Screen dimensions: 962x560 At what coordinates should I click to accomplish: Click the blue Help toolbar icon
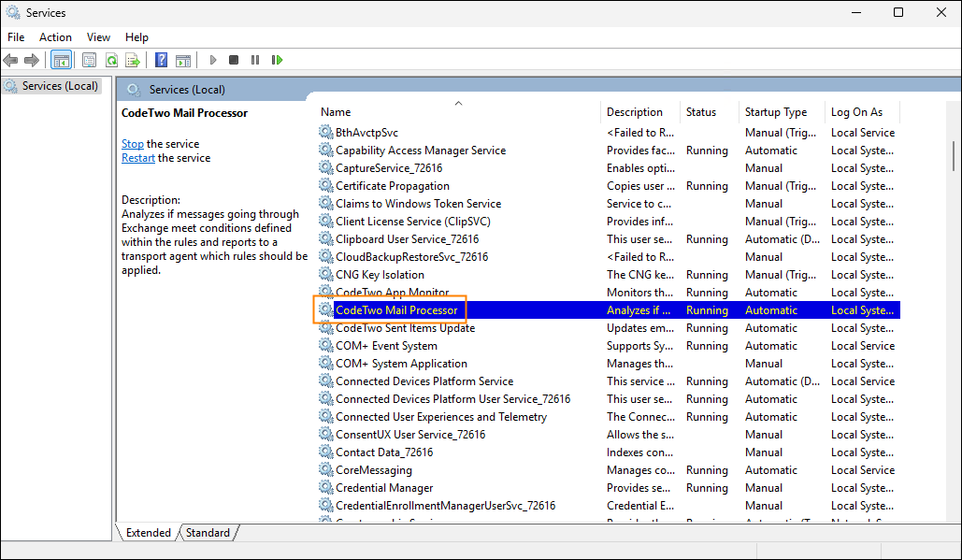click(161, 60)
